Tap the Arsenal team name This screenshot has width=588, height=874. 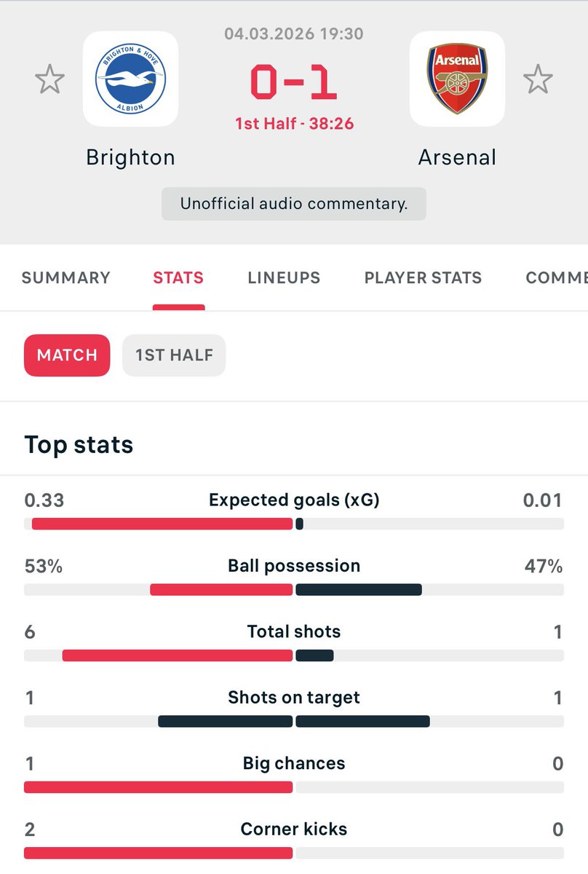click(457, 157)
